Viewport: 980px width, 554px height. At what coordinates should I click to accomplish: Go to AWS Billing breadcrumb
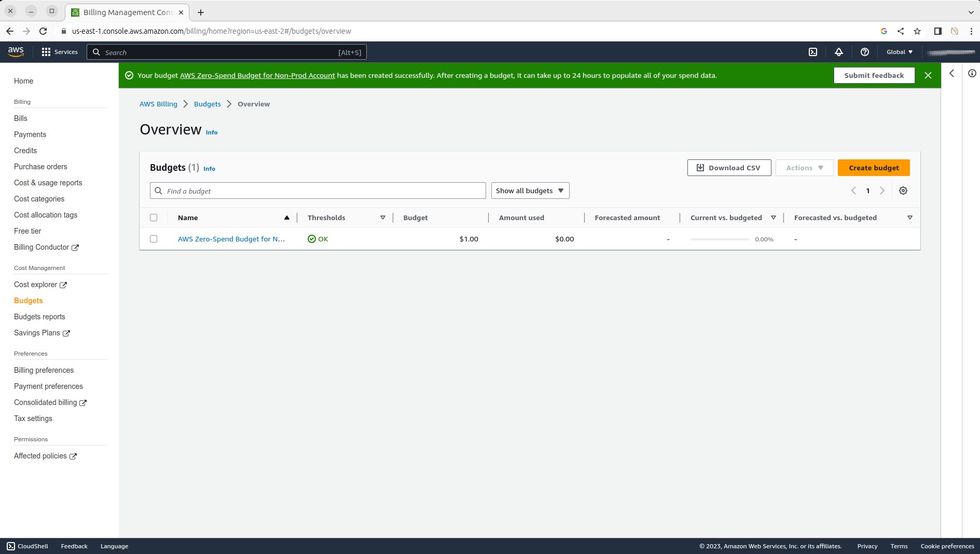coord(158,104)
